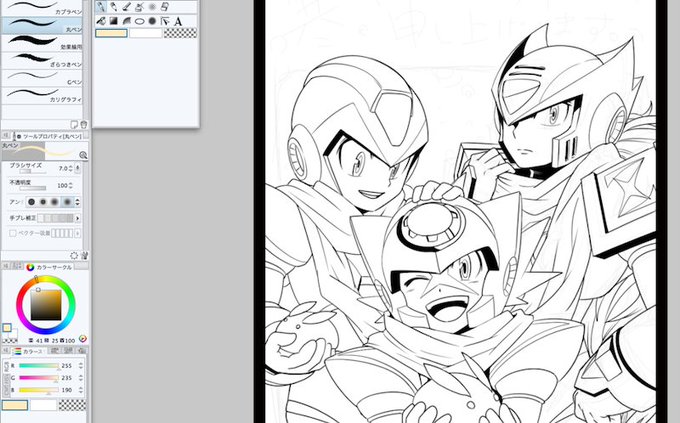
Task: Click the trash delete sub tool icon
Action: [x=83, y=125]
